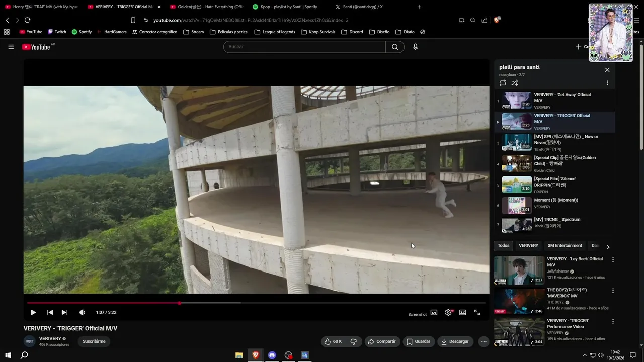The image size is (644, 362).
Task: Open 'Lay Back' Official M/V thumbnail
Action: (519, 270)
